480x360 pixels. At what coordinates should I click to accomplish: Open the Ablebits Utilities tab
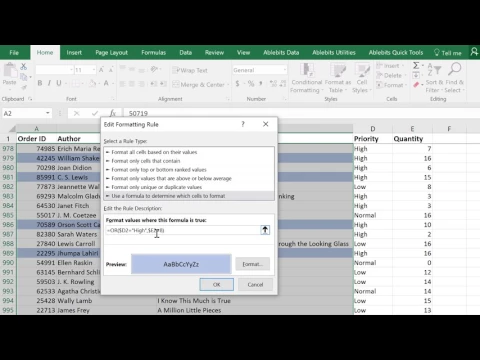[x=334, y=53]
